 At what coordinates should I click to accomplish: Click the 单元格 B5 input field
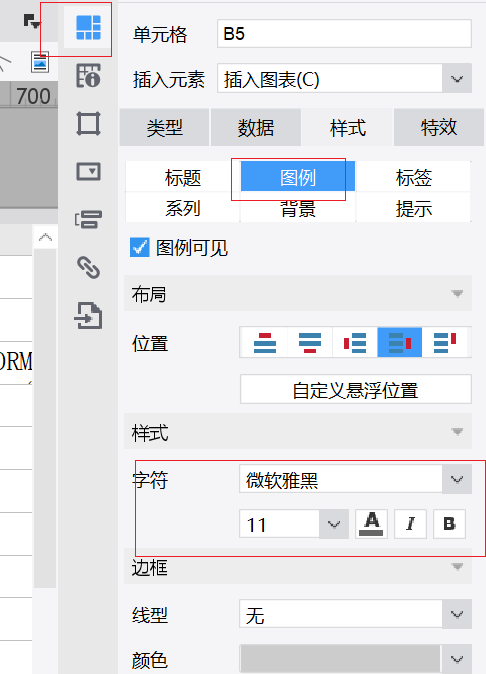(344, 34)
